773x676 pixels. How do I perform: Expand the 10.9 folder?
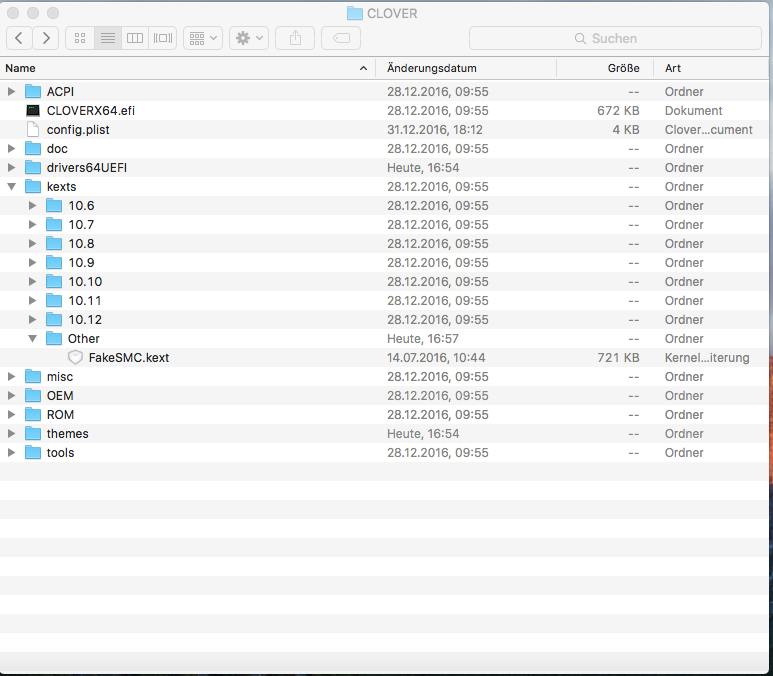[x=33, y=262]
